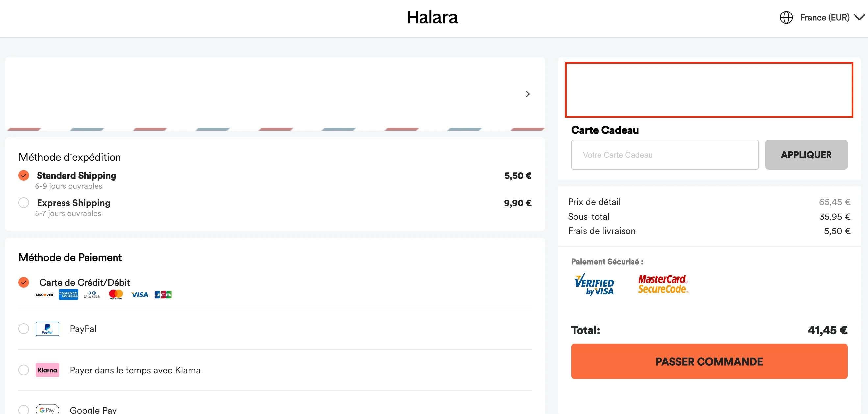Viewport: 868px width, 414px height.
Task: Click the Mastercard logo icon
Action: point(115,294)
